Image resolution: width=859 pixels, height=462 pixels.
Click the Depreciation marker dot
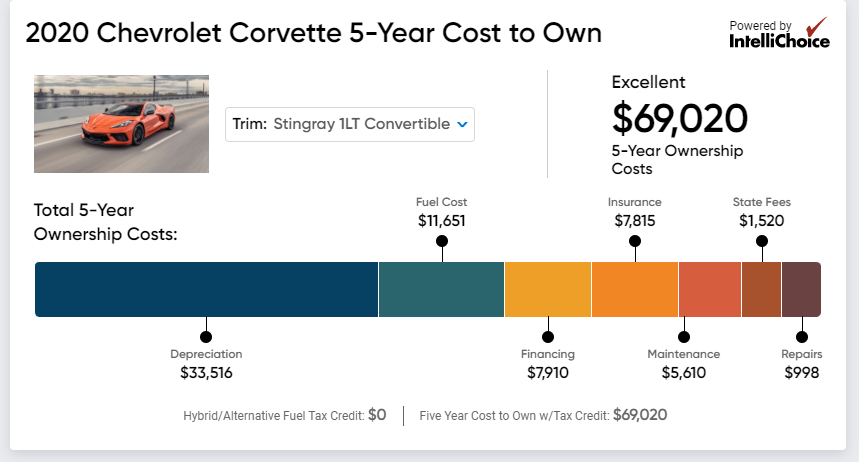coord(206,336)
